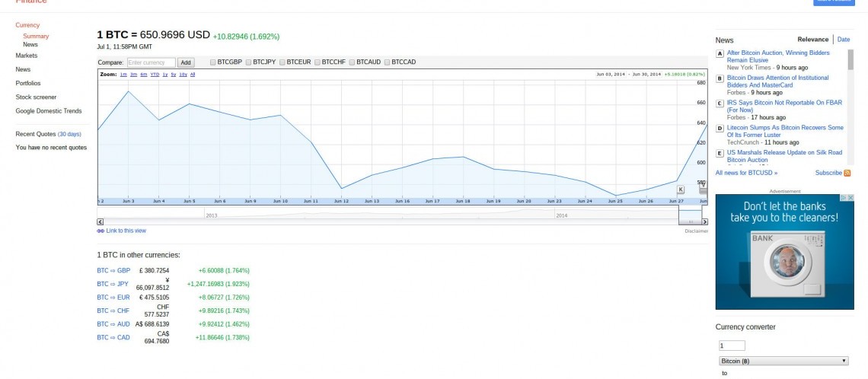Open News sub-item under Currency

30,44
